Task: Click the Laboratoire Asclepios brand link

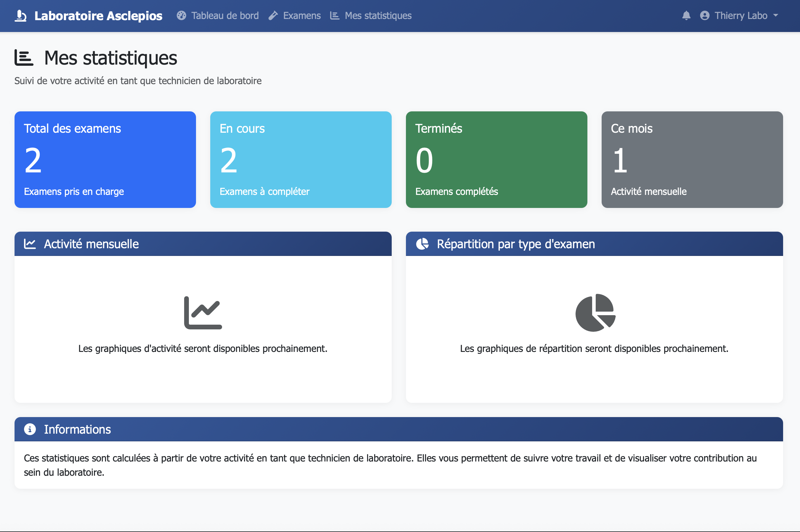Action: pyautogui.click(x=98, y=16)
